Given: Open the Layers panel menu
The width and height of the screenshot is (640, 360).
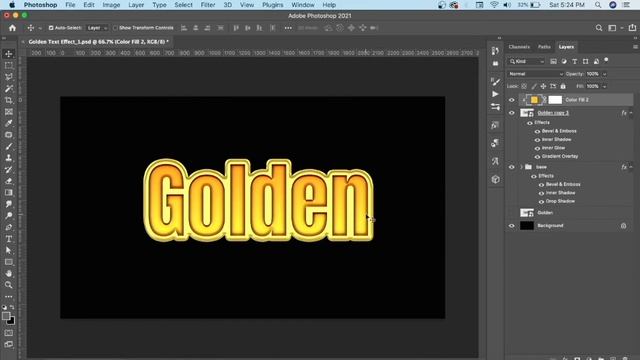Looking at the screenshot, I should (635, 47).
